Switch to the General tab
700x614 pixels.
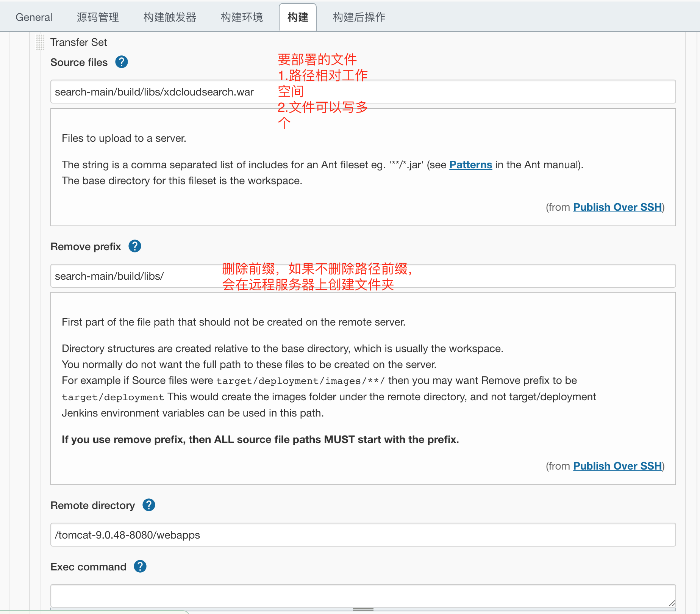point(34,17)
